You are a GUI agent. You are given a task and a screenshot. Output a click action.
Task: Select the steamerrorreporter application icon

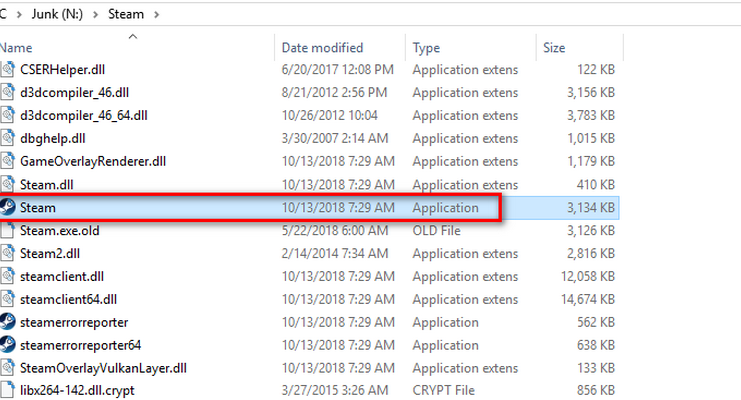pyautogui.click(x=7, y=322)
